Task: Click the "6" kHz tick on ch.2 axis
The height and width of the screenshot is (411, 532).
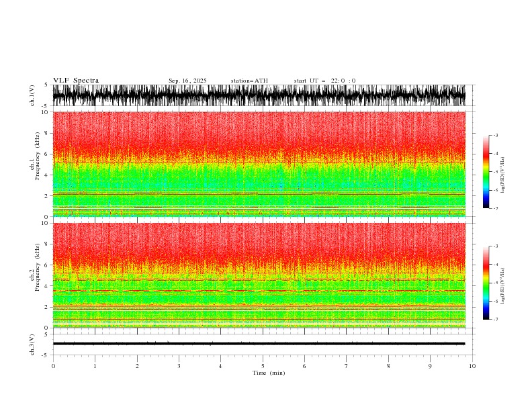Action: click(x=46, y=265)
